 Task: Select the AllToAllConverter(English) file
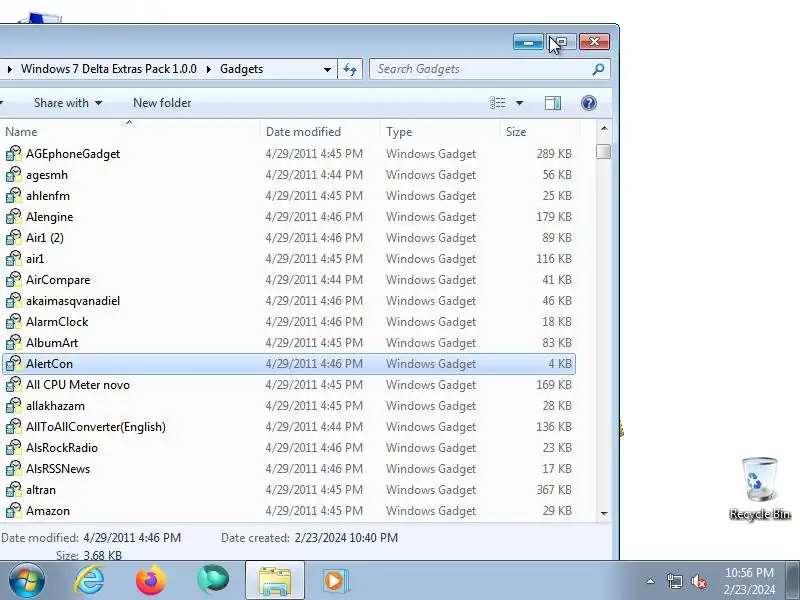click(x=96, y=427)
